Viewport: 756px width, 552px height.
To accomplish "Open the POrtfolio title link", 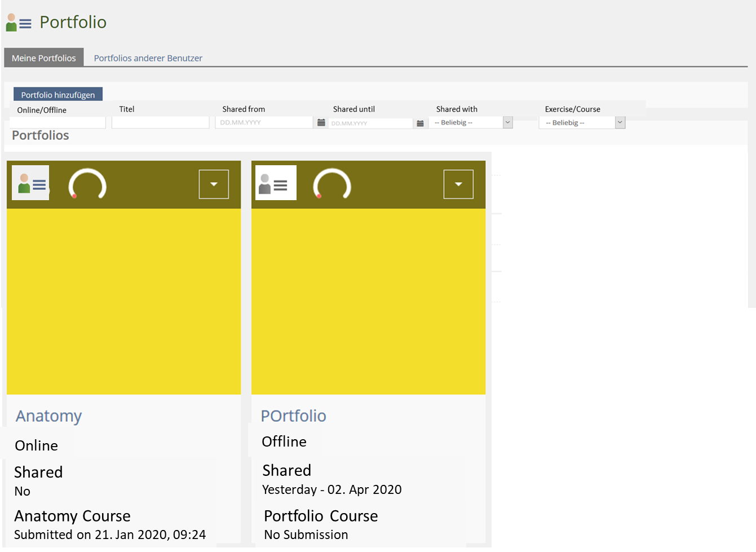I will click(293, 416).
